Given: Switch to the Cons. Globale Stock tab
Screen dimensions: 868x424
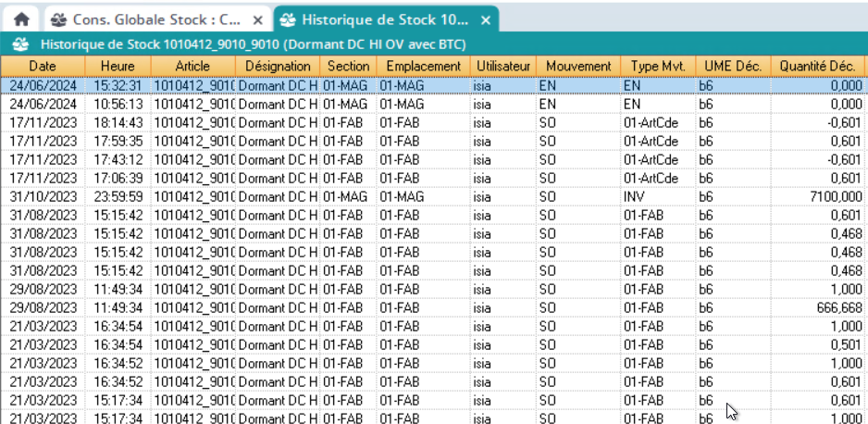Looking at the screenshot, I should click(157, 19).
